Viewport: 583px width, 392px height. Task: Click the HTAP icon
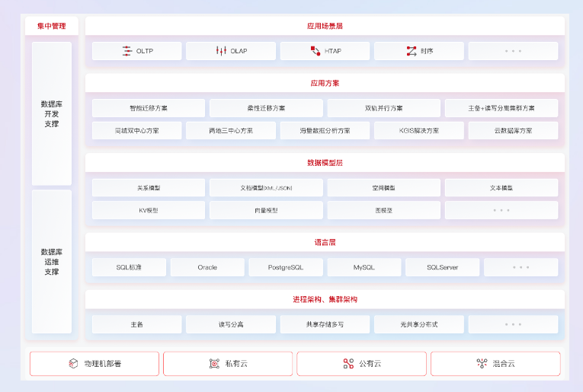tap(315, 51)
